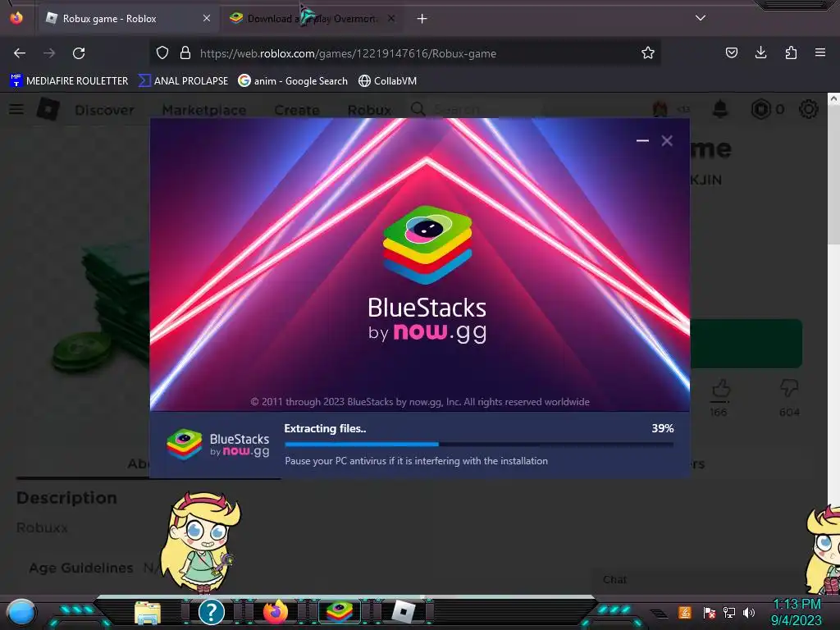Bookmark this page with the star

[648, 52]
